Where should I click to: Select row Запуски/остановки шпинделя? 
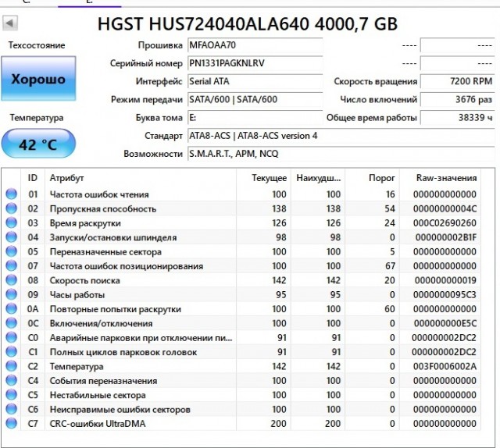(241, 237)
